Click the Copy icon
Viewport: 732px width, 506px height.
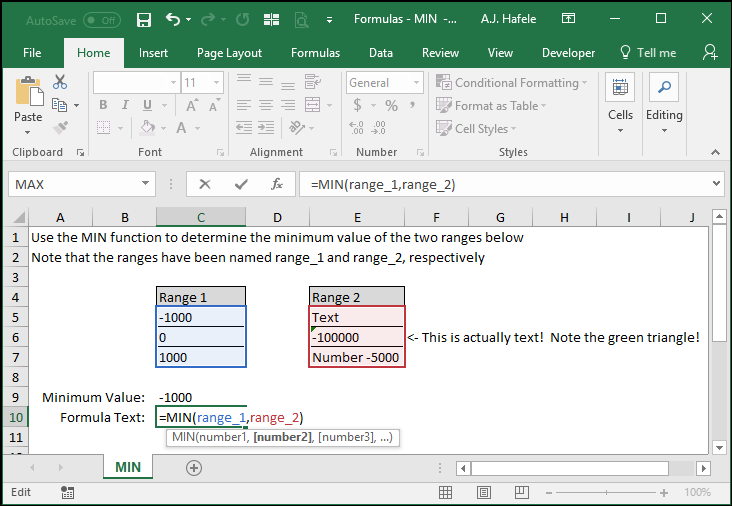[x=59, y=105]
